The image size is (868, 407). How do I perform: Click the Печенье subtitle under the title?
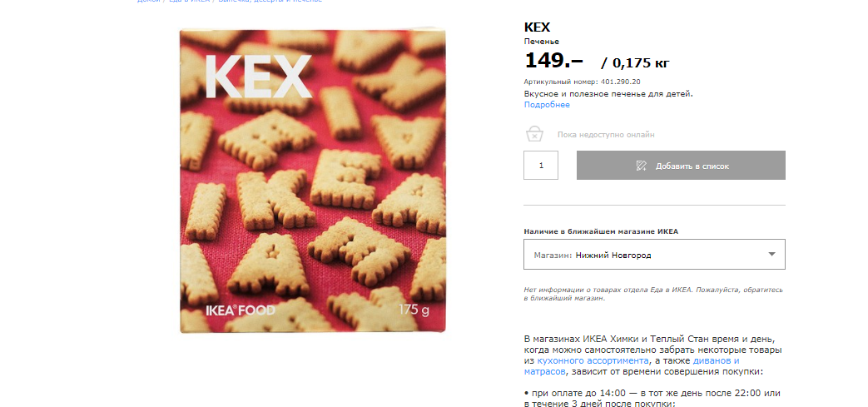(x=542, y=42)
